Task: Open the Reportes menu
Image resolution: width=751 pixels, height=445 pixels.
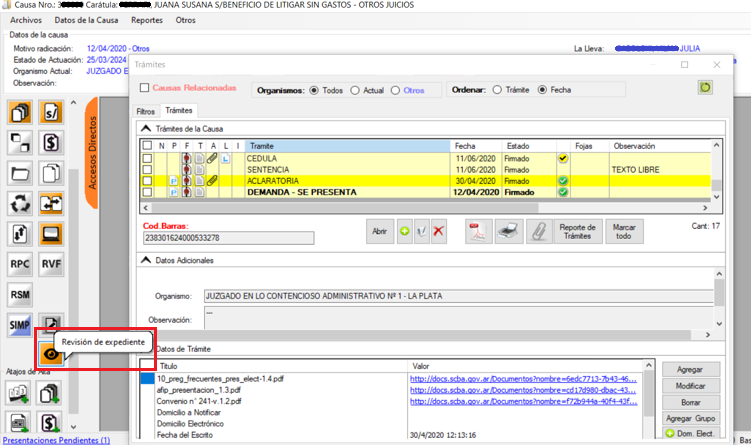Action: [146, 20]
